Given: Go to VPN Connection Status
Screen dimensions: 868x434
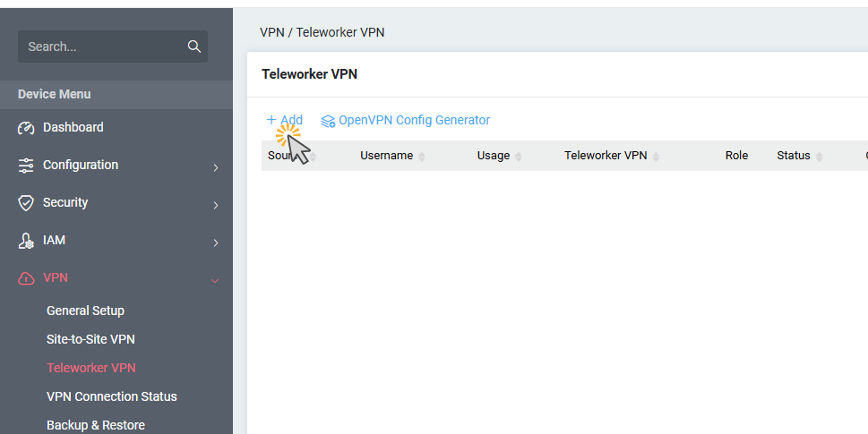Looking at the screenshot, I should (x=111, y=396).
